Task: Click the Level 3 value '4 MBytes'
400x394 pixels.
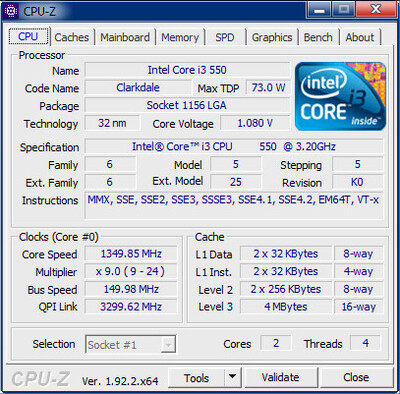Action: [286, 306]
